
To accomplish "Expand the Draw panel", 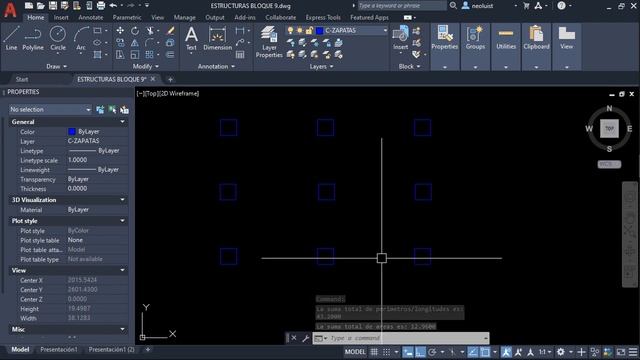I will pyautogui.click(x=56, y=66).
